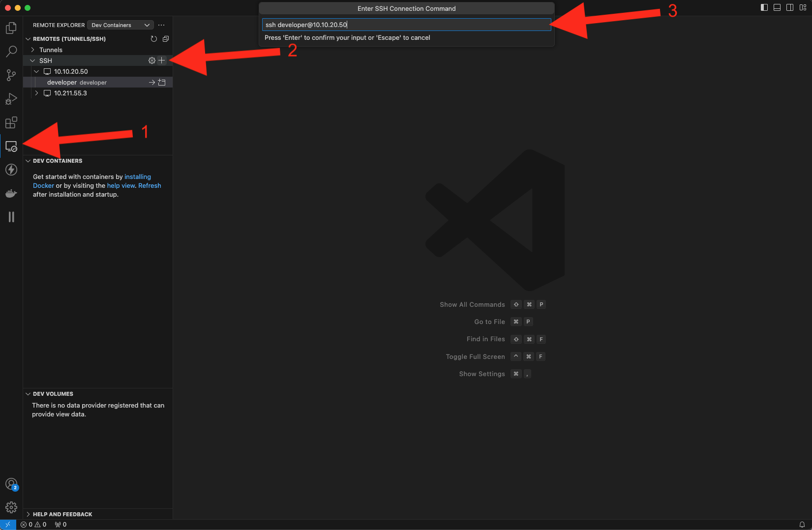Expand the 10.211.55.3 host
The height and width of the screenshot is (530, 812).
click(x=36, y=93)
